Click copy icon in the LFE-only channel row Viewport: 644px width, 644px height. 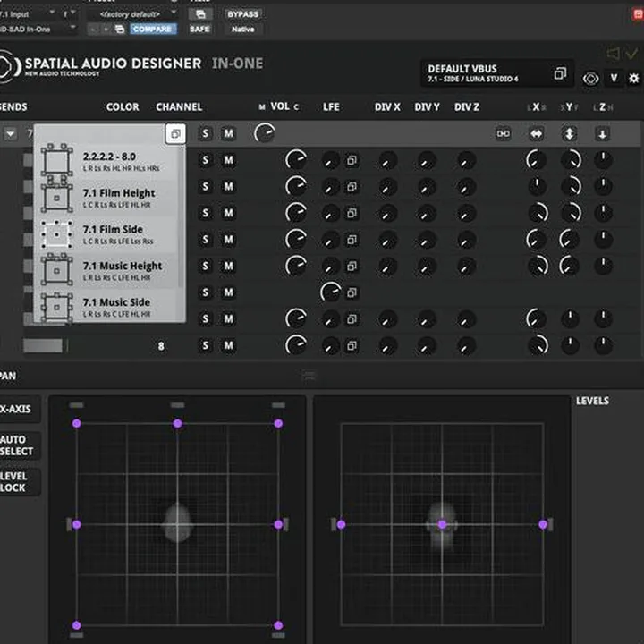(352, 292)
